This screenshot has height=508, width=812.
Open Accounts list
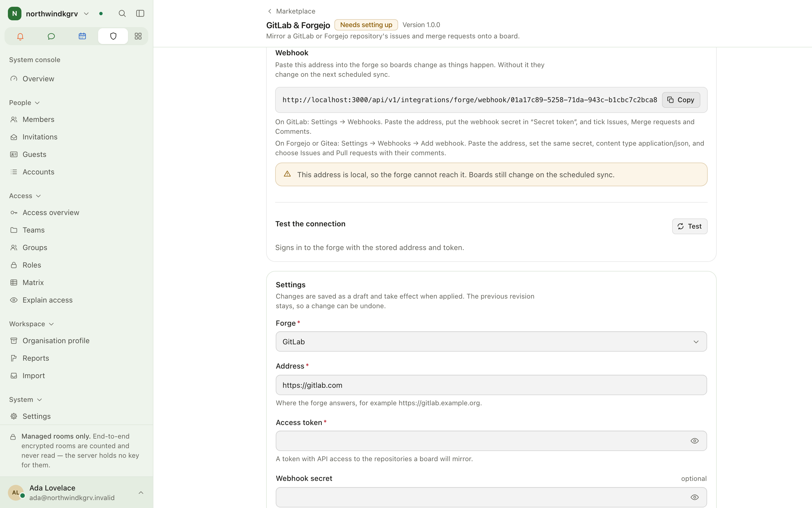click(x=76, y=172)
